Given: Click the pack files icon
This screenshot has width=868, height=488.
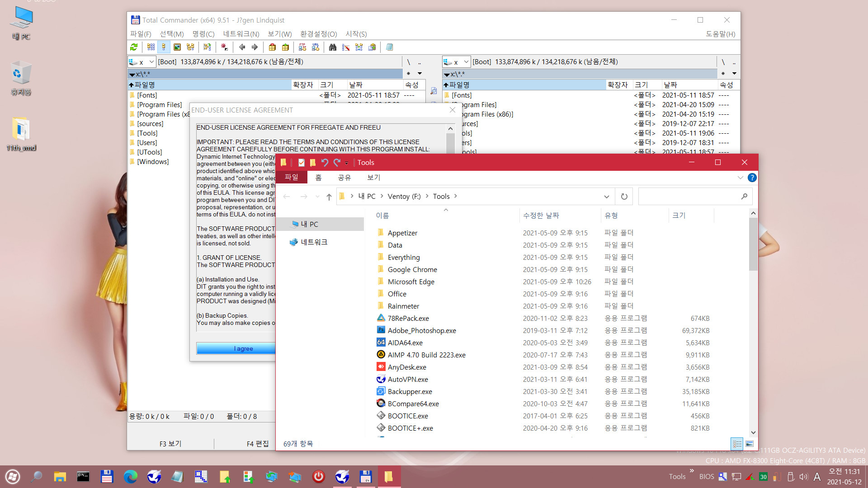Looking at the screenshot, I should pyautogui.click(x=272, y=47).
